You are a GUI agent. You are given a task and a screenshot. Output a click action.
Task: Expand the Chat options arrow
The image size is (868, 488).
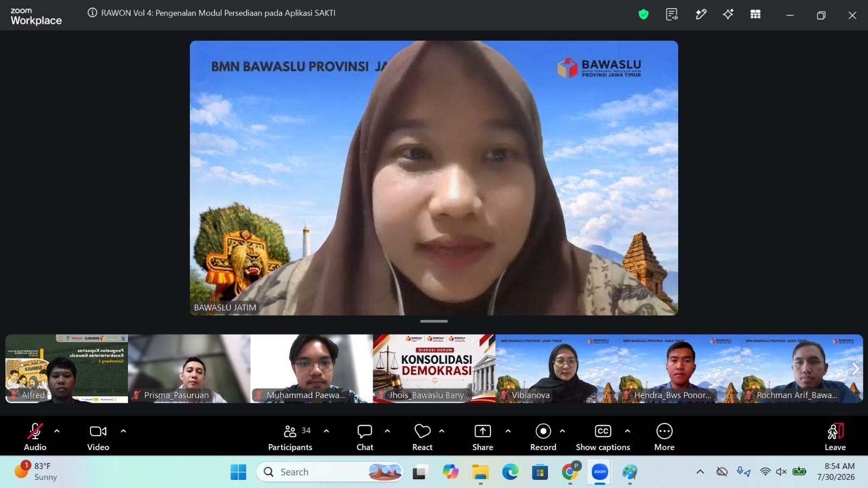click(387, 431)
